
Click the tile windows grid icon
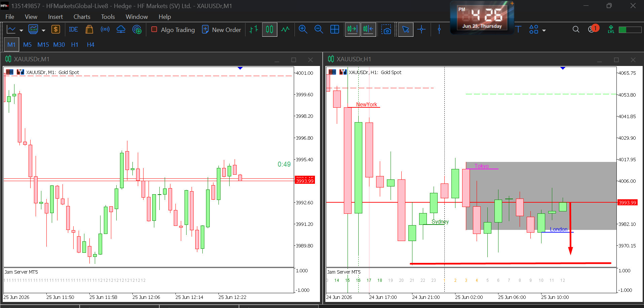tap(335, 30)
